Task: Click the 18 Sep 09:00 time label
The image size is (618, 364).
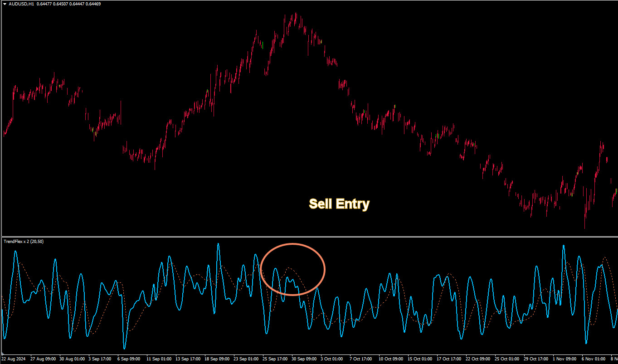Action: pos(217,359)
